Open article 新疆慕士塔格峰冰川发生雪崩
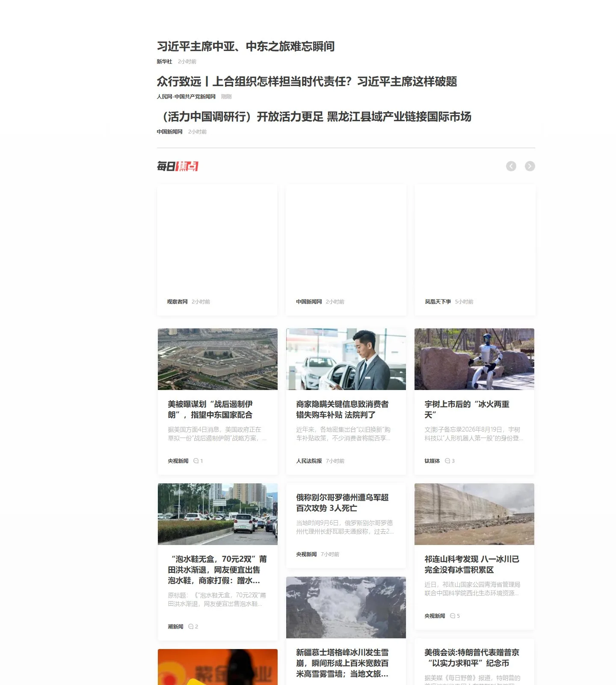 click(342, 663)
